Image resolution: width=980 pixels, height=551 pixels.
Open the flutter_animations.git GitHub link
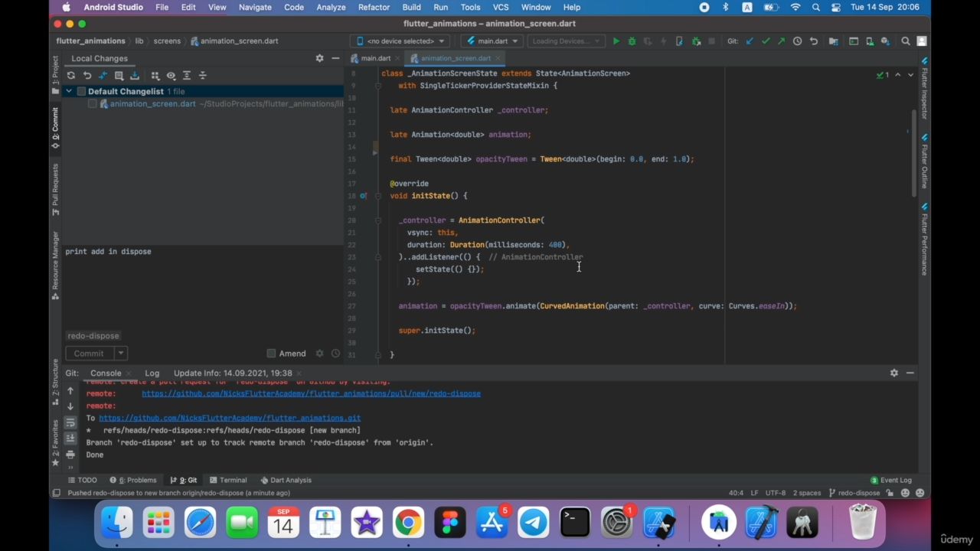click(x=229, y=418)
